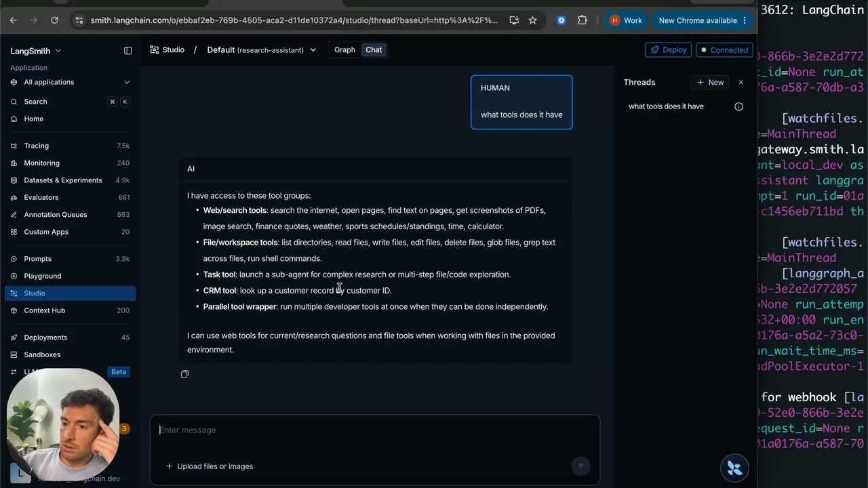Click the Deploy button
The height and width of the screenshot is (488, 868).
coord(668,50)
